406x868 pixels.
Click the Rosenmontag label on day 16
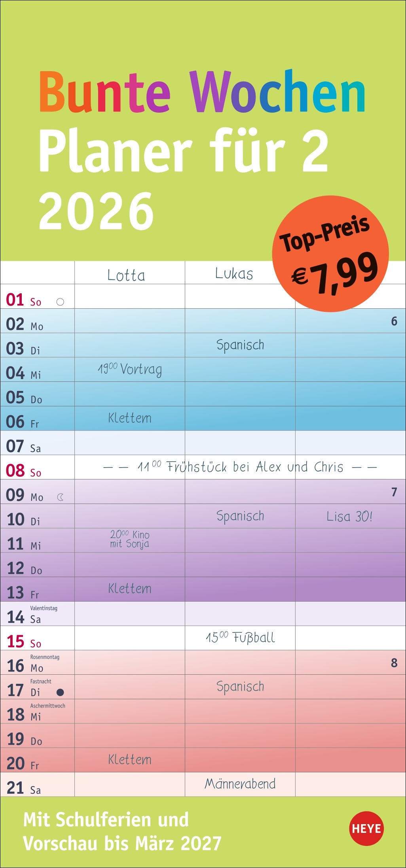coord(45,657)
